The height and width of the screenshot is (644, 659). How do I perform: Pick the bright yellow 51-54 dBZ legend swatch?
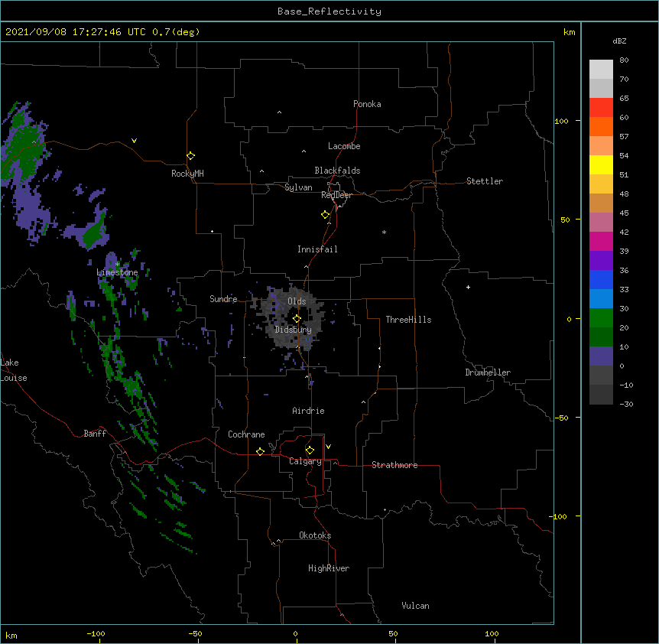pyautogui.click(x=601, y=164)
